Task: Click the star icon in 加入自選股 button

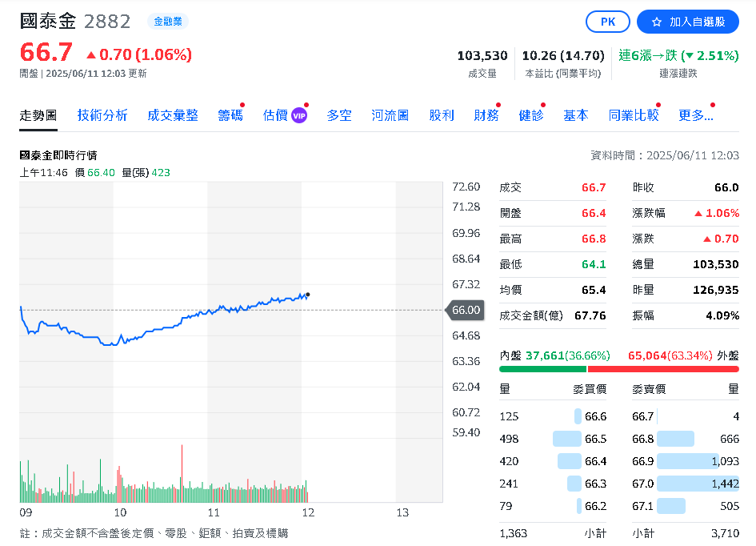Action: pos(656,22)
